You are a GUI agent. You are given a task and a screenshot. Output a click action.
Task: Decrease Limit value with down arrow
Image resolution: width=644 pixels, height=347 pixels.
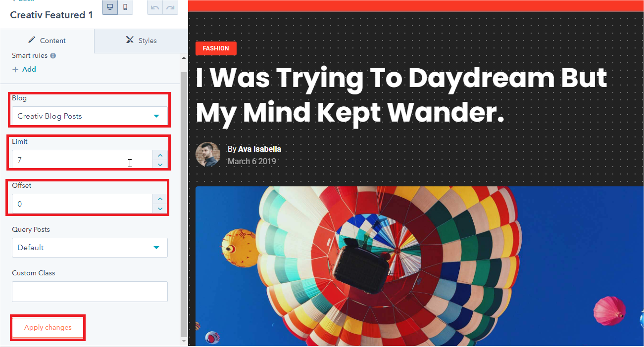pyautogui.click(x=160, y=165)
